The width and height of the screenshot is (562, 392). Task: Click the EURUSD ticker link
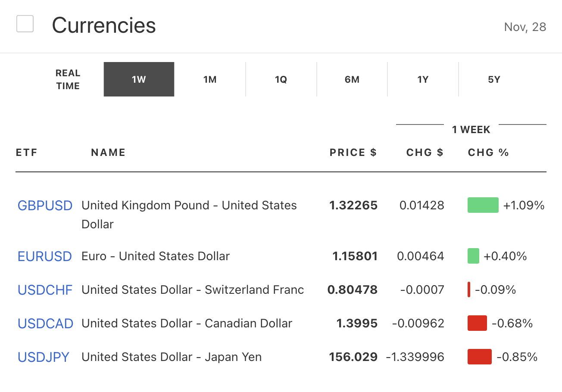coord(44,256)
